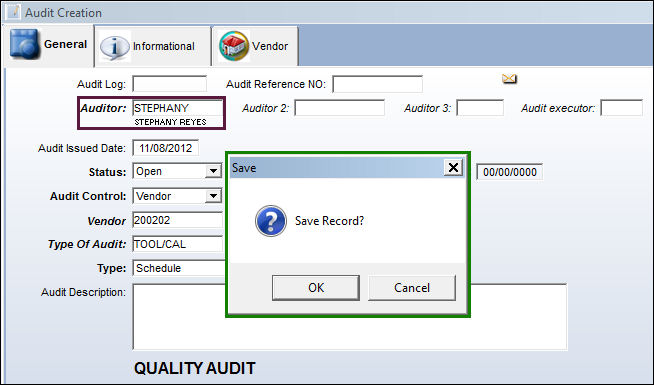
Task: Click the Audit Creation title text
Action: (63, 13)
